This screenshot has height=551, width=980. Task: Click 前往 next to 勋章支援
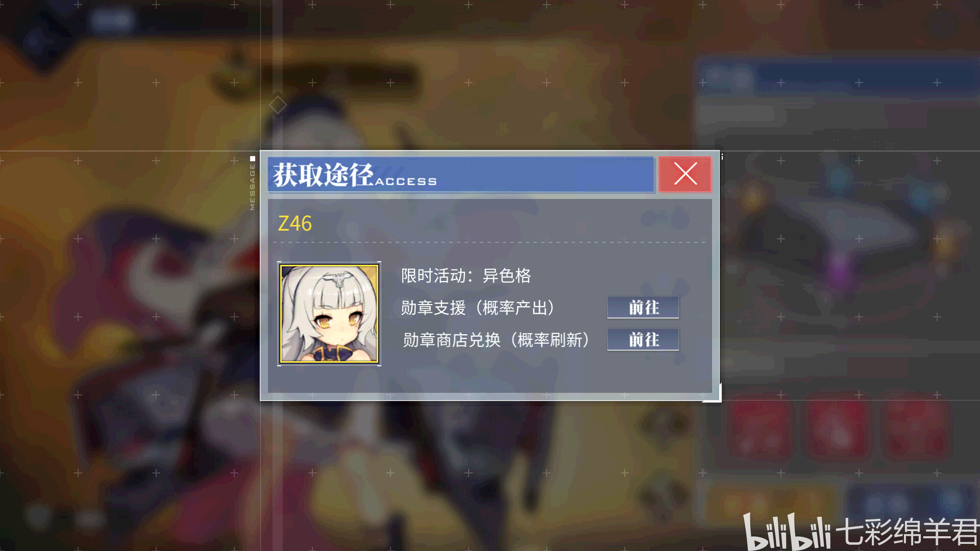tap(643, 308)
